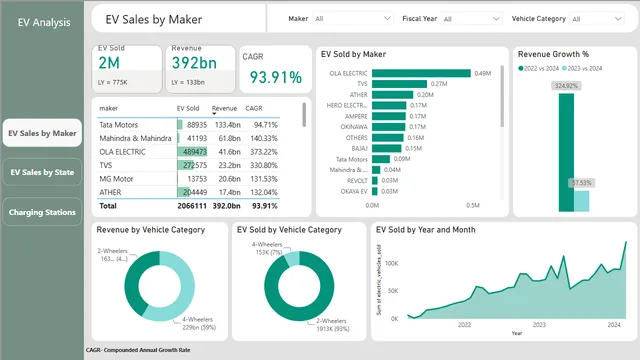Click the OKINAWA bar in maker chart
This screenshot has height=360, width=640.
[x=389, y=127]
